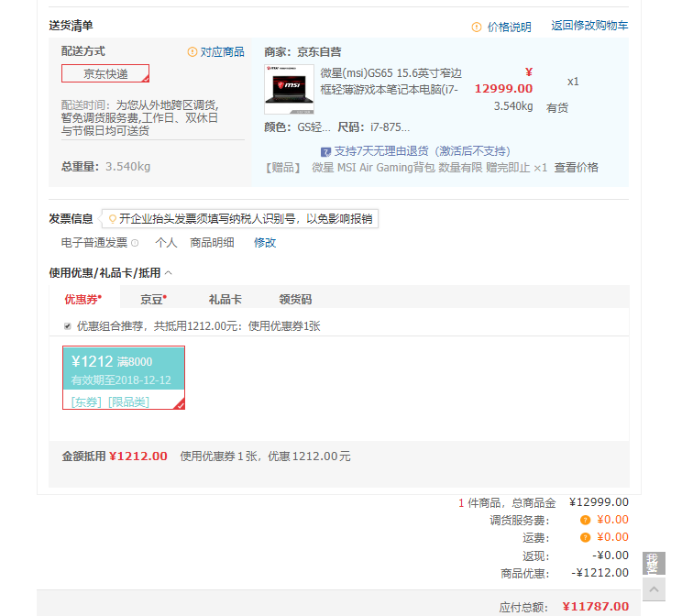This screenshot has height=616, width=693.
Task: Click the 总重量 3.540kg text
Action: click(106, 167)
